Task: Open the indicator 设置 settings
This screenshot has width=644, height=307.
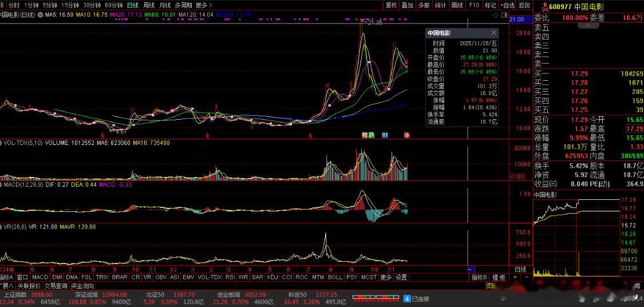Action: (401, 277)
